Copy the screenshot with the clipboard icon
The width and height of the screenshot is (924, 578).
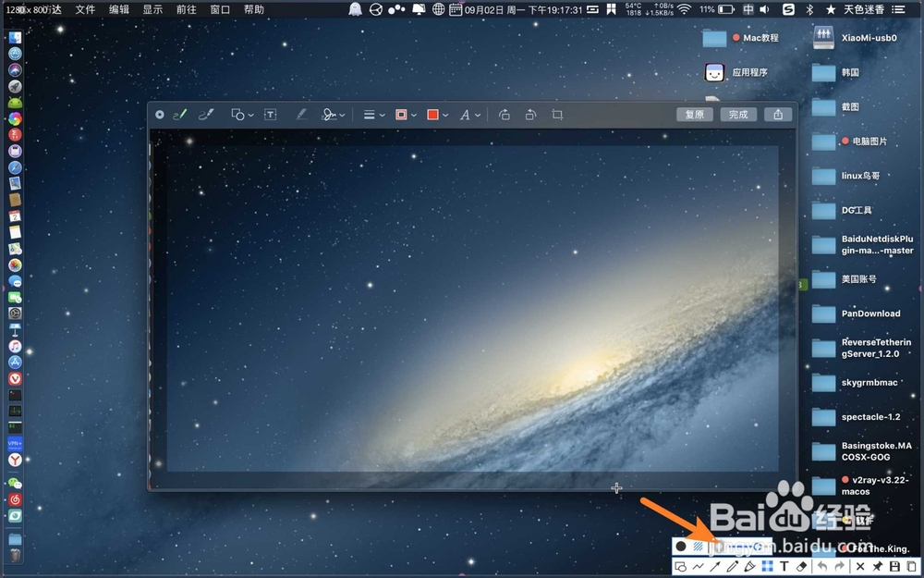pyautogui.click(x=912, y=567)
